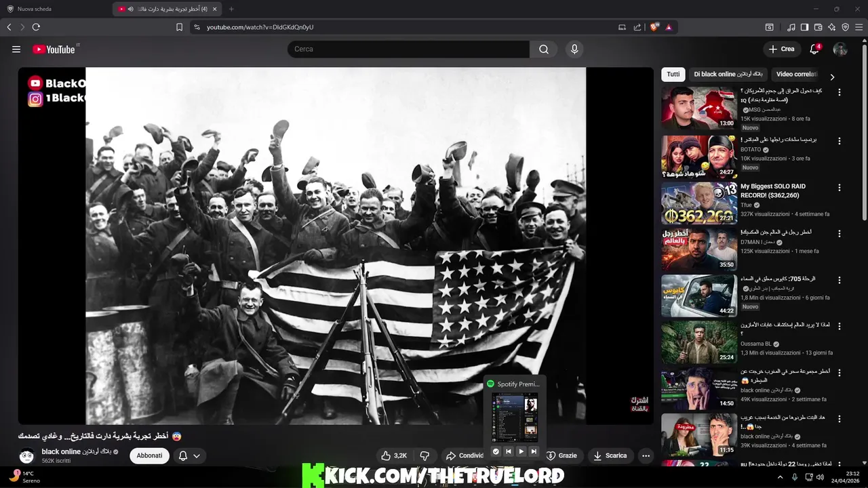Click the share page icon in address bar

coord(637,27)
